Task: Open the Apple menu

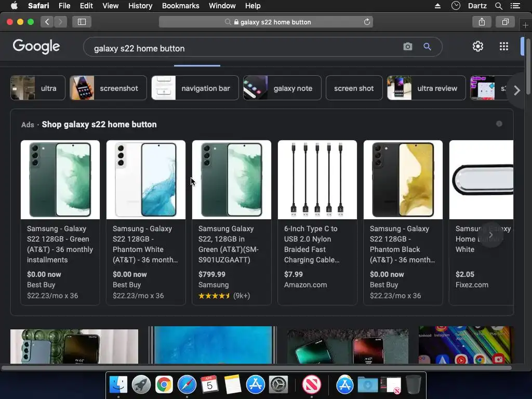Action: pos(14,6)
